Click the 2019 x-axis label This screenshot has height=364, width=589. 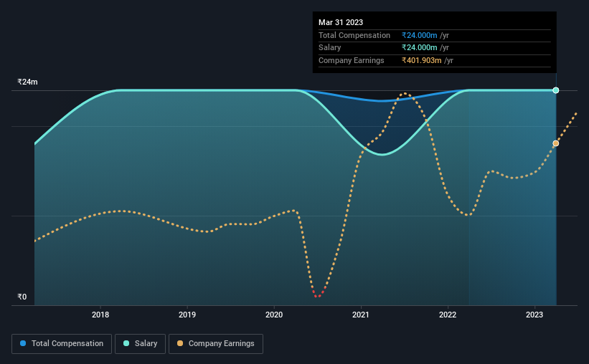tap(187, 315)
